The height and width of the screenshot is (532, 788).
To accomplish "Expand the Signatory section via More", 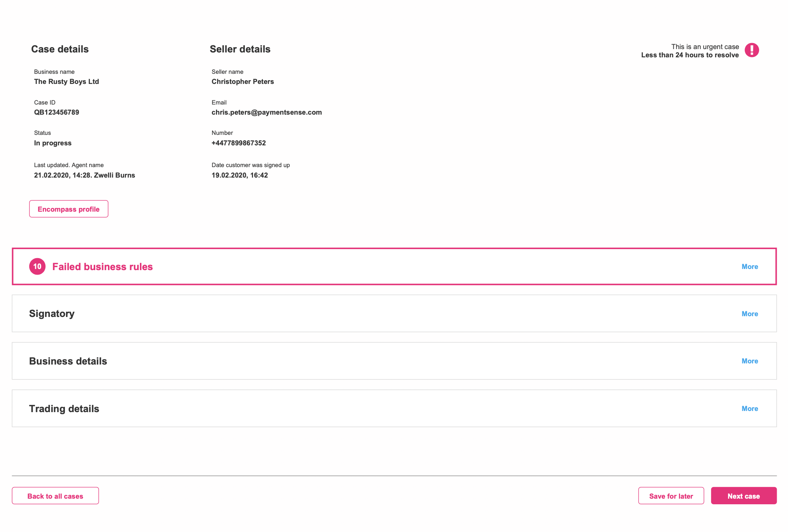I will click(x=750, y=314).
